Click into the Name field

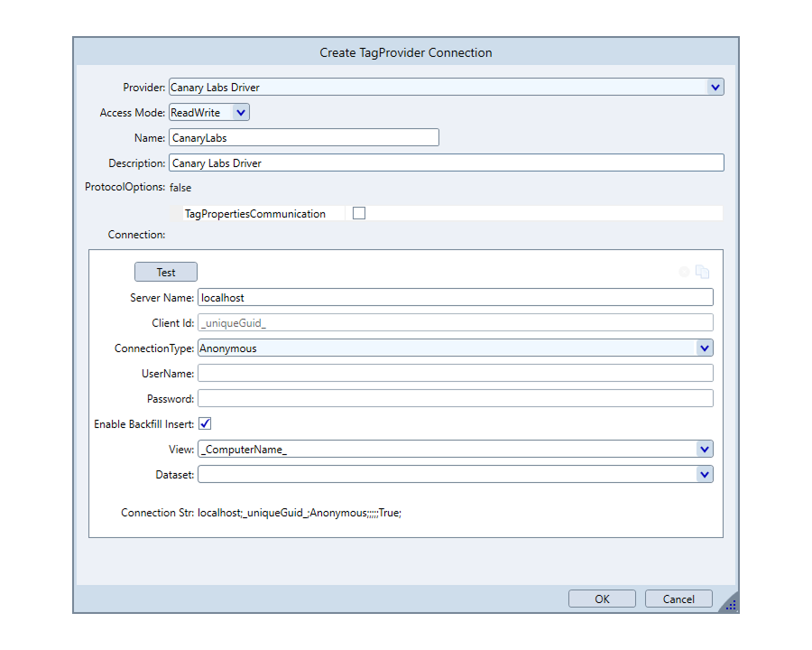click(x=303, y=138)
